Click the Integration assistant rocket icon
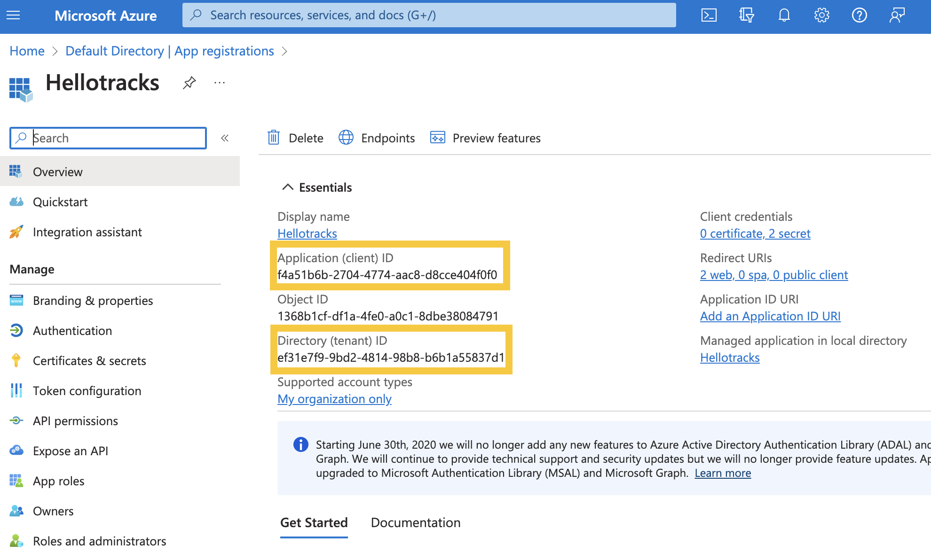 pos(16,232)
